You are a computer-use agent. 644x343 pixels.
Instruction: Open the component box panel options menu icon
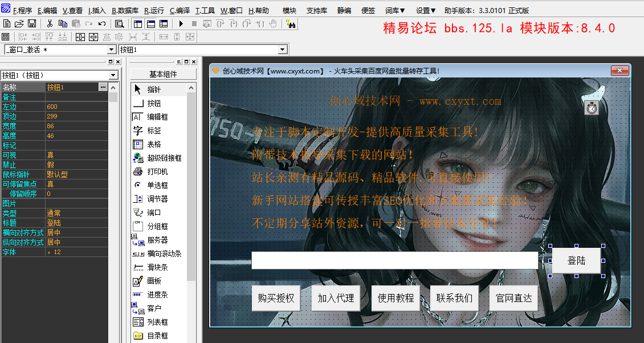[x=179, y=62]
